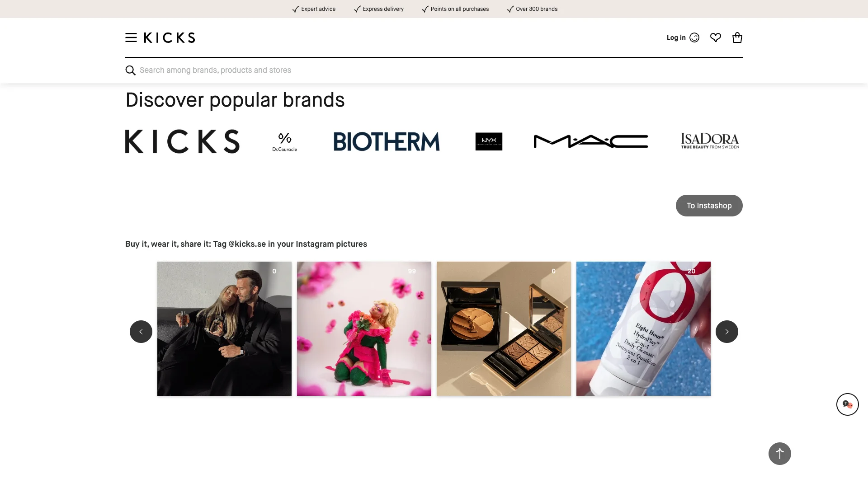The width and height of the screenshot is (868, 488).
Task: Click the Log in link
Action: (x=676, y=38)
